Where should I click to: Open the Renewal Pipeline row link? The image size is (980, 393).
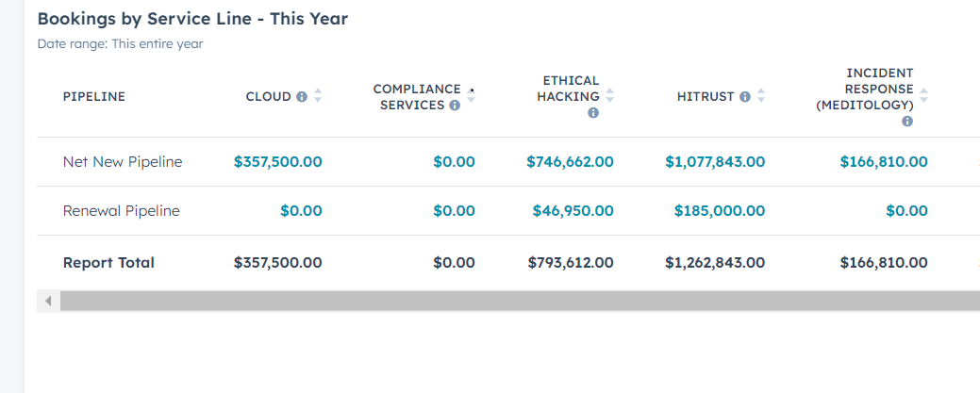121,211
